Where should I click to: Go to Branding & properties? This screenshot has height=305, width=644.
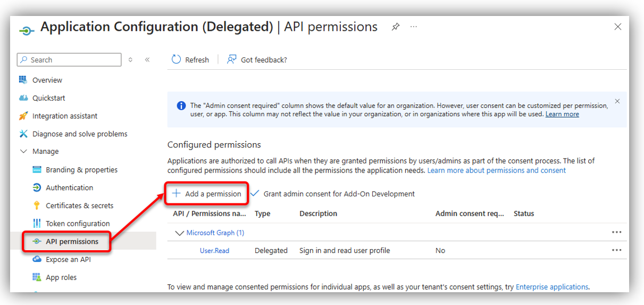coord(82,170)
